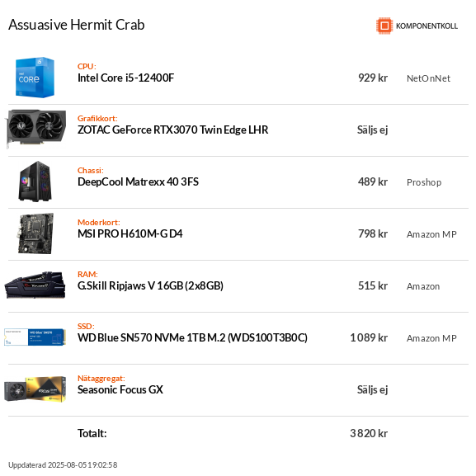Image resolution: width=476 pixels, height=476 pixels.
Task: Click the ZOTAC RTX 3070 graphics card image
Action: point(35,129)
